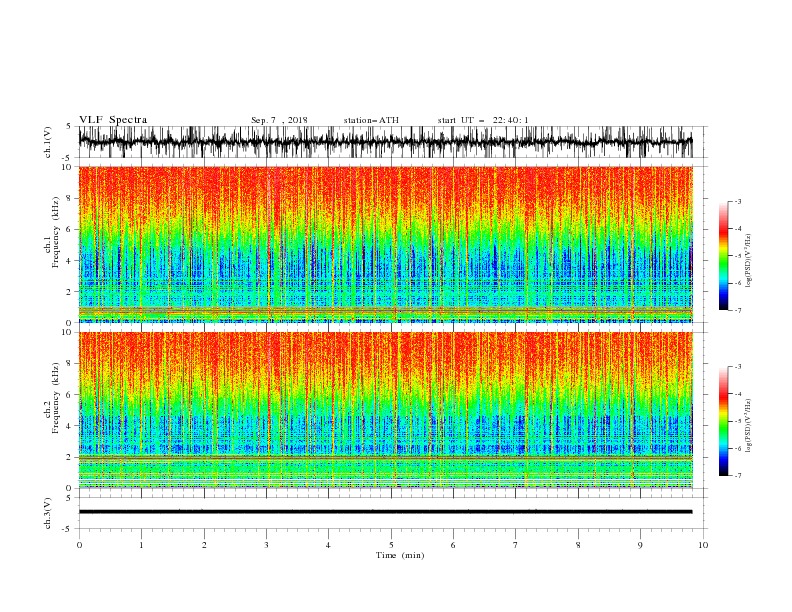Click time axis tick label "5"
This screenshot has height=612, width=792.
coord(391,545)
